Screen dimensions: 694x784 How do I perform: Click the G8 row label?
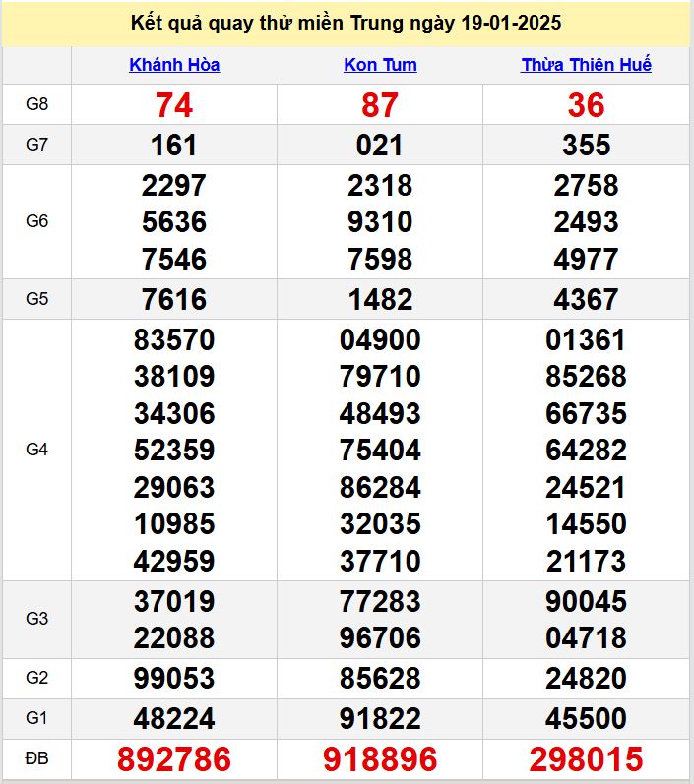click(36, 104)
